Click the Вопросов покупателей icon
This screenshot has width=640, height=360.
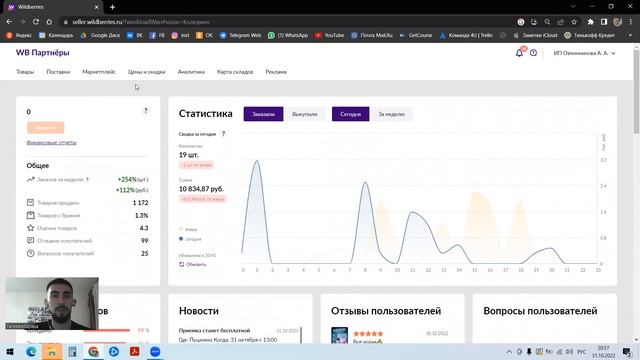point(30,253)
